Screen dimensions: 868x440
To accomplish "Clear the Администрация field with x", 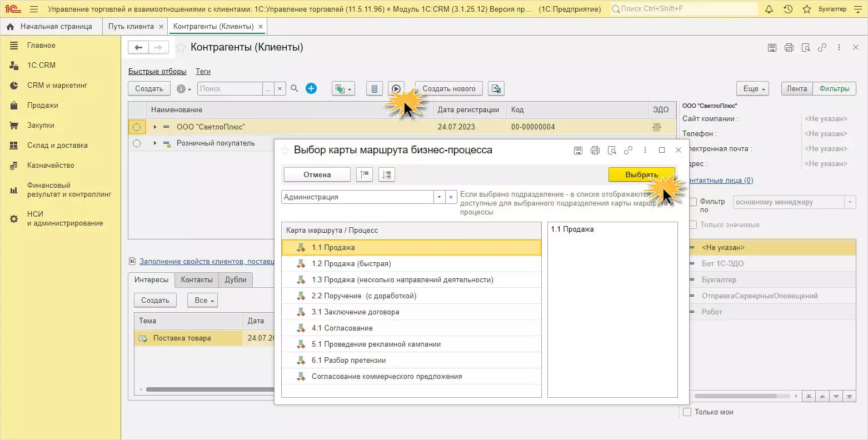I will 451,197.
